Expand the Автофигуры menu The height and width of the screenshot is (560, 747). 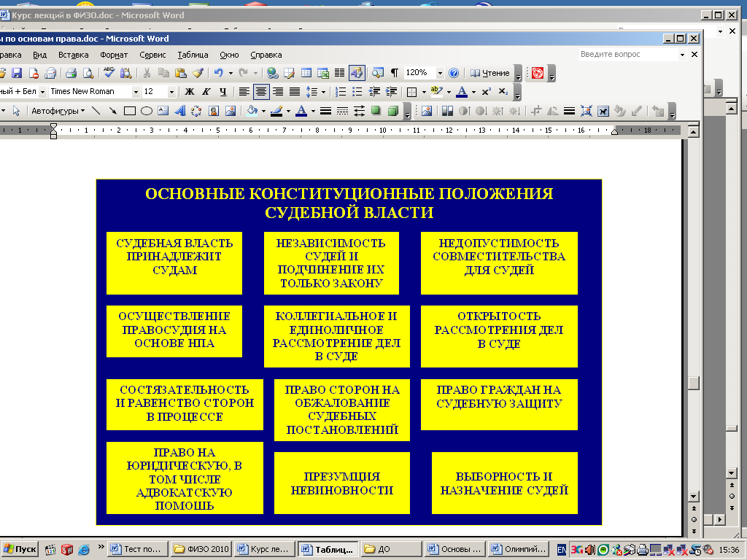[x=58, y=111]
